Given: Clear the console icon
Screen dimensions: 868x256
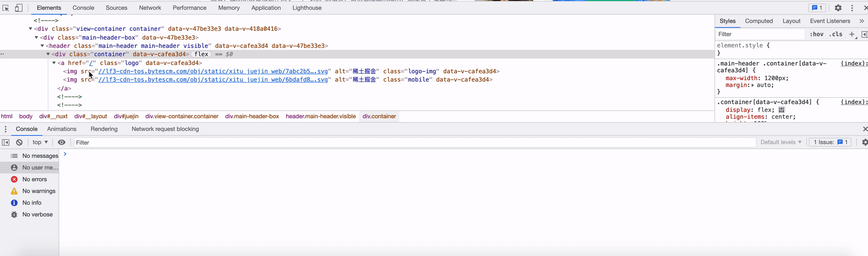Looking at the screenshot, I should [19, 142].
